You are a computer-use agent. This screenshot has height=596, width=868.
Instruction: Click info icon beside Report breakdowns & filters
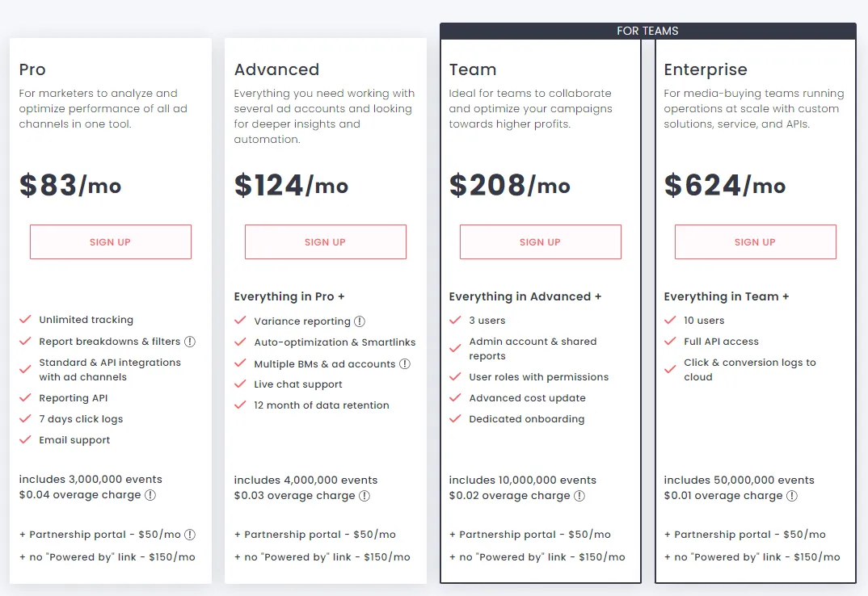coord(190,342)
